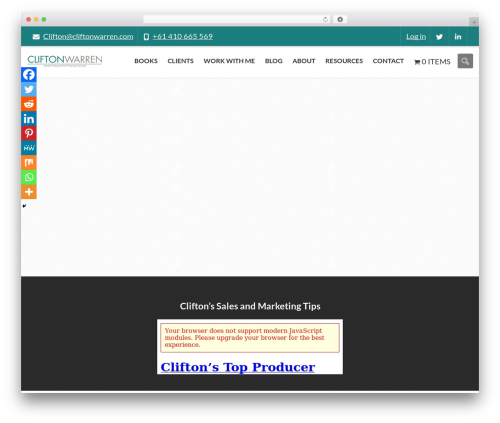
Task: Open Clifton's Top Producer link
Action: [x=238, y=367]
